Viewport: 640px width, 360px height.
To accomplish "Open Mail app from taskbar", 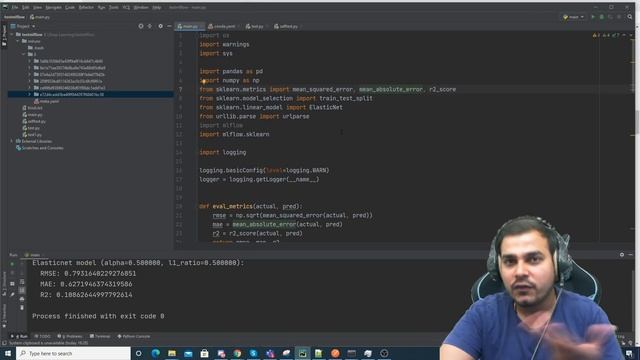I will click(188, 353).
